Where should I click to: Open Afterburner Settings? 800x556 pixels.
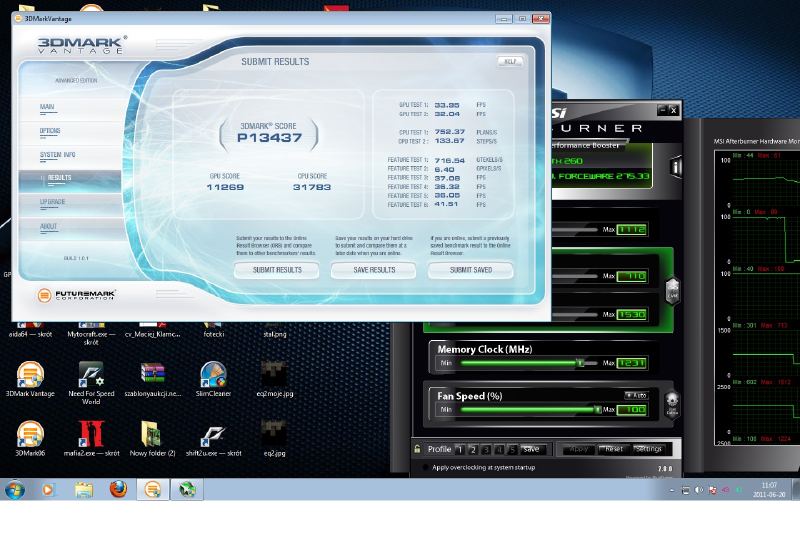tap(648, 449)
